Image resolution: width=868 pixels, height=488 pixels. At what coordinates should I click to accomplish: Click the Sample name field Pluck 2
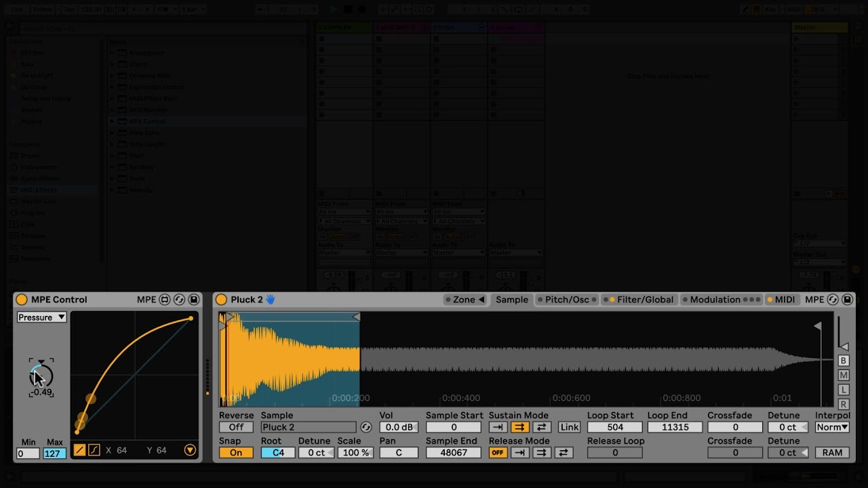(x=309, y=427)
